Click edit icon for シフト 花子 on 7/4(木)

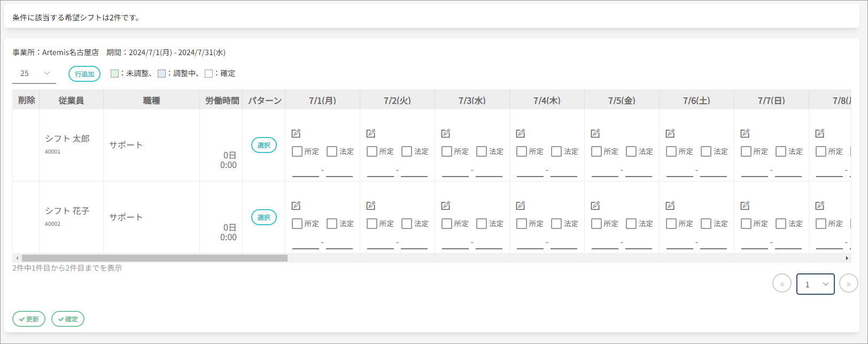(521, 205)
